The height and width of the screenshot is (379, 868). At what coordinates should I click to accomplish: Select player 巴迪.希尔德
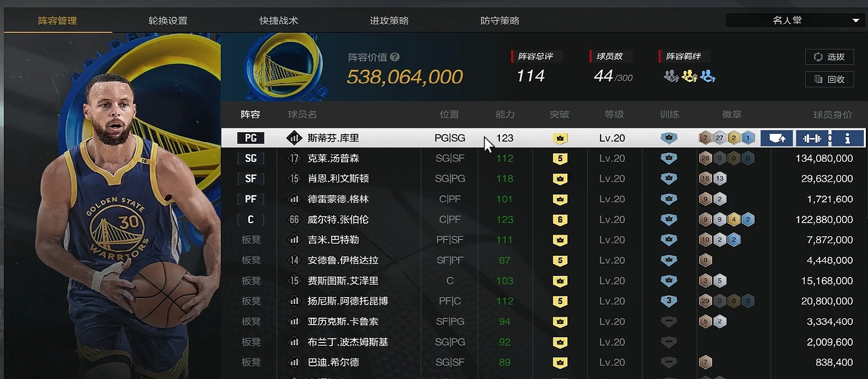coord(333,363)
